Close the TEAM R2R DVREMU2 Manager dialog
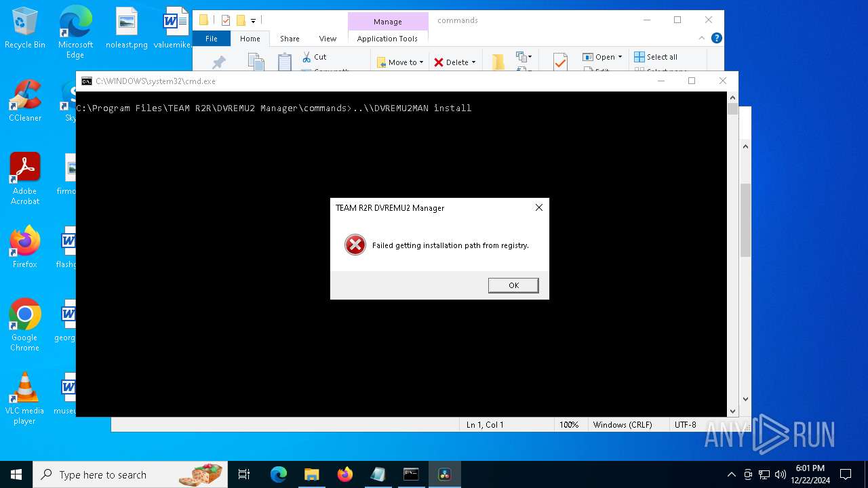This screenshot has width=868, height=488. tap(539, 207)
